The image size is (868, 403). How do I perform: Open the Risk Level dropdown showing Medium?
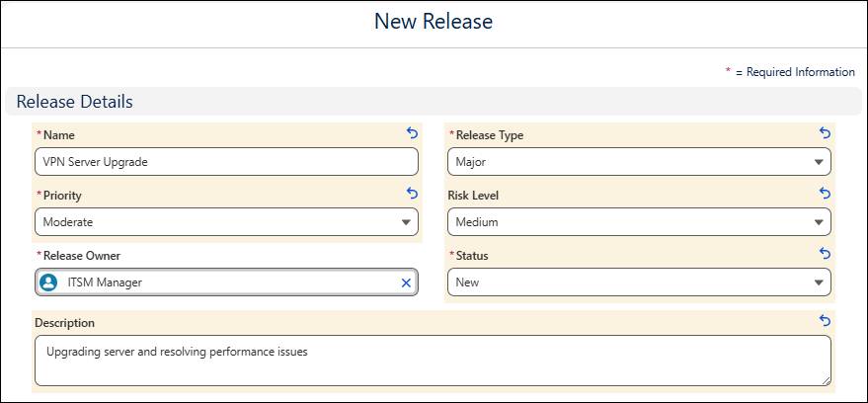coord(639,222)
